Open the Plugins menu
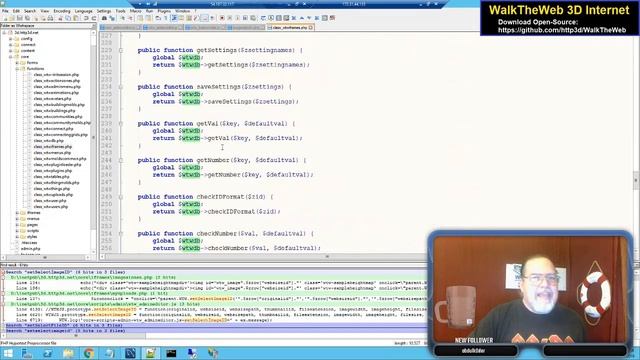The height and width of the screenshot is (360, 640). coord(164,11)
